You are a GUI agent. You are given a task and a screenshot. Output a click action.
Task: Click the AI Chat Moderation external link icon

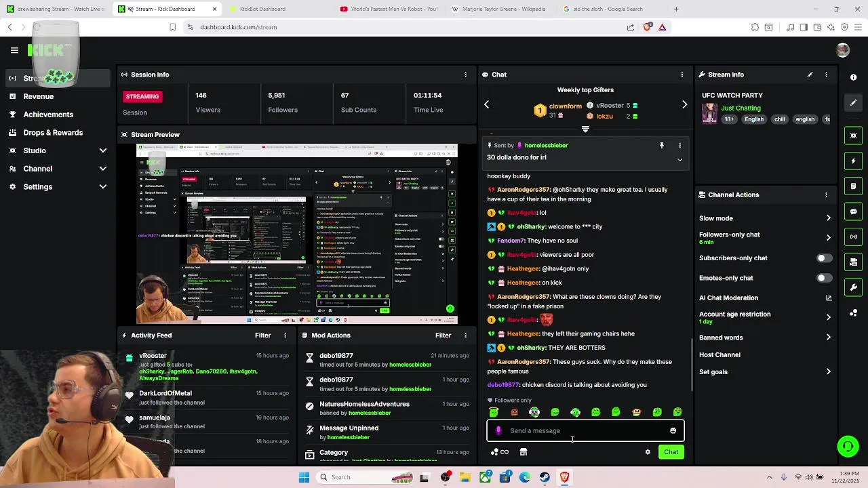[x=828, y=298]
